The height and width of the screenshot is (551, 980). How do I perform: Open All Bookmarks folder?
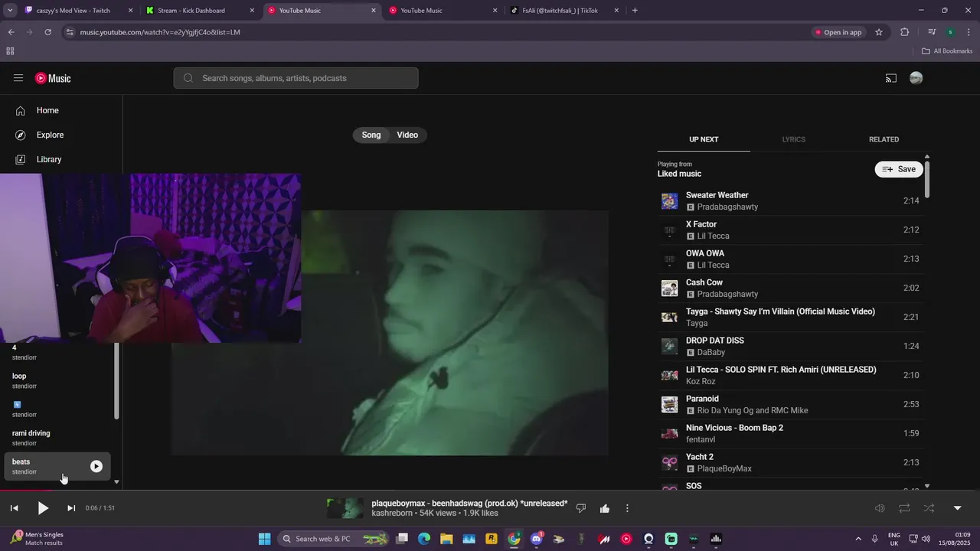(947, 51)
